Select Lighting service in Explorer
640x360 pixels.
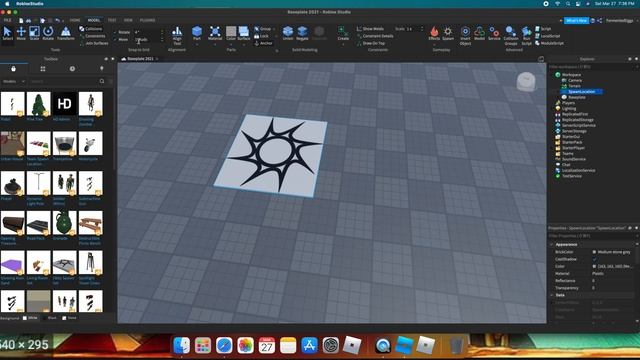(569, 109)
